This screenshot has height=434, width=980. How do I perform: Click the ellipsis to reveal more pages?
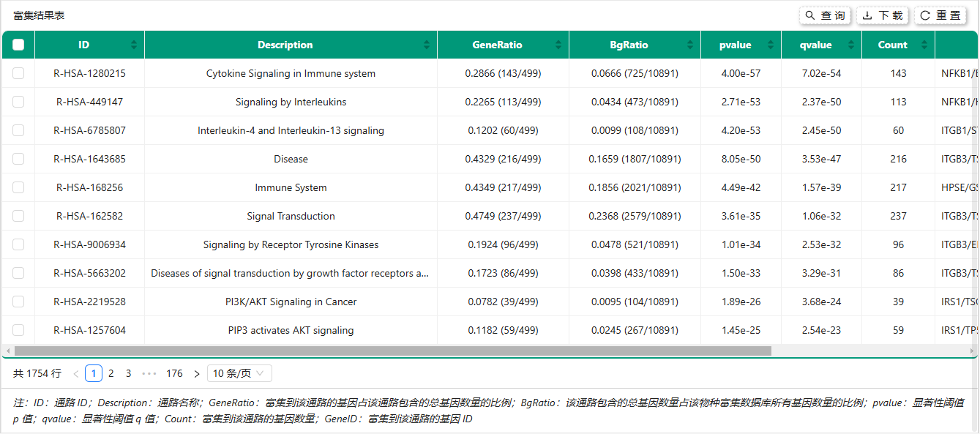[150, 373]
